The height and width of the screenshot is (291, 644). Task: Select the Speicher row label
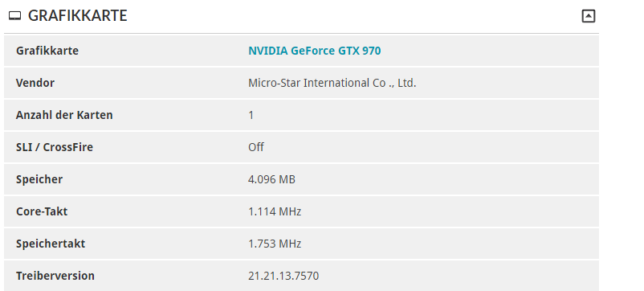(39, 179)
